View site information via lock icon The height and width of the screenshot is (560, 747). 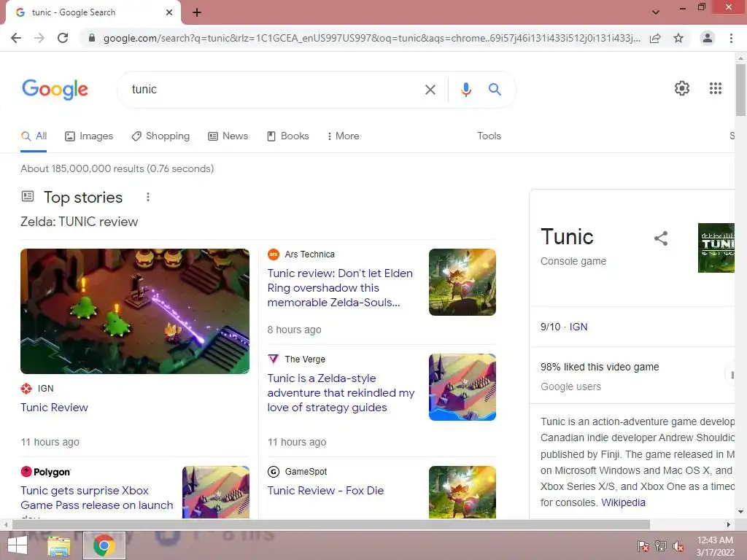(x=92, y=38)
